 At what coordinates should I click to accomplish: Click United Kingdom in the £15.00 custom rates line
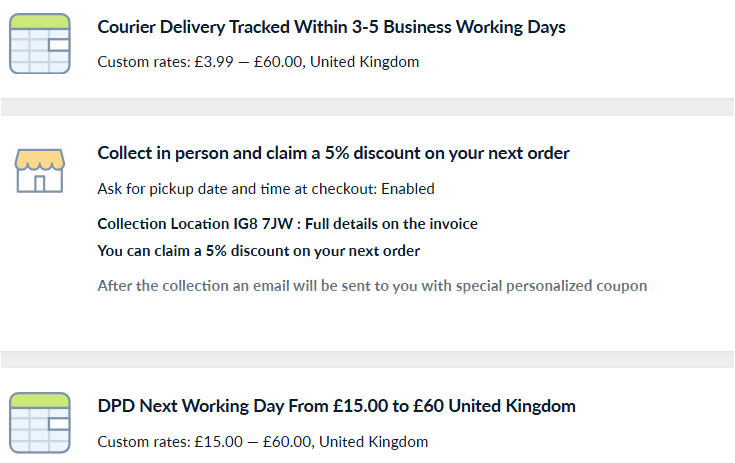pyautogui.click(x=373, y=441)
